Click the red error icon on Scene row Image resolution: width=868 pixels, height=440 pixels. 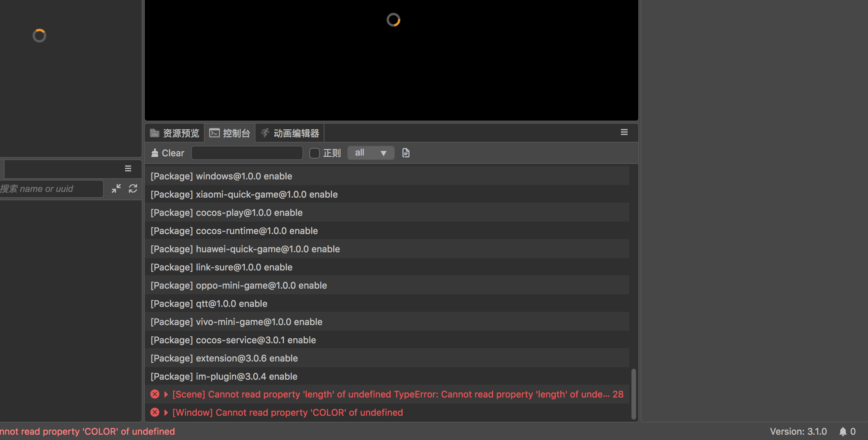pyautogui.click(x=155, y=394)
